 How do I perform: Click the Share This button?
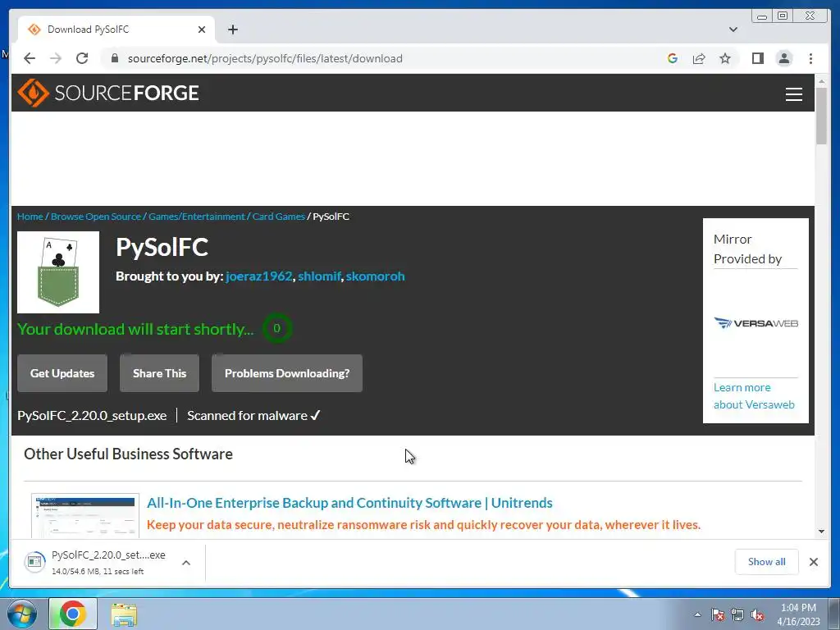[x=159, y=373]
